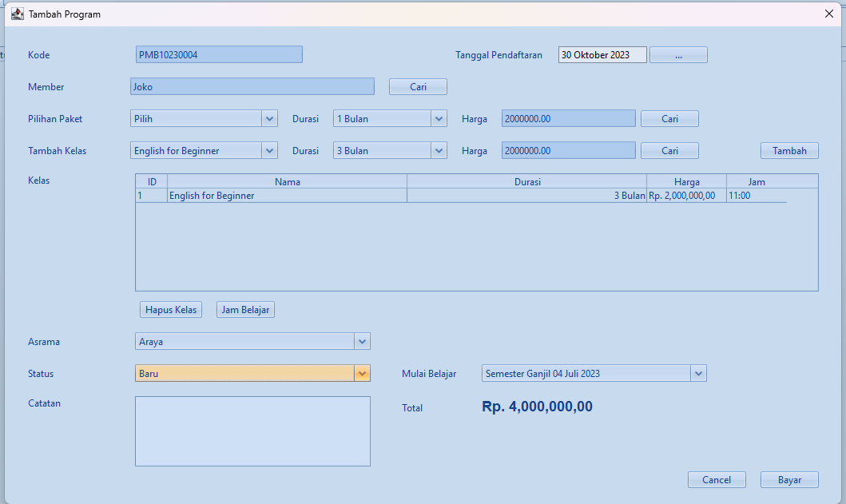Select table cell English for Beginner
The width and height of the screenshot is (846, 504).
click(287, 196)
